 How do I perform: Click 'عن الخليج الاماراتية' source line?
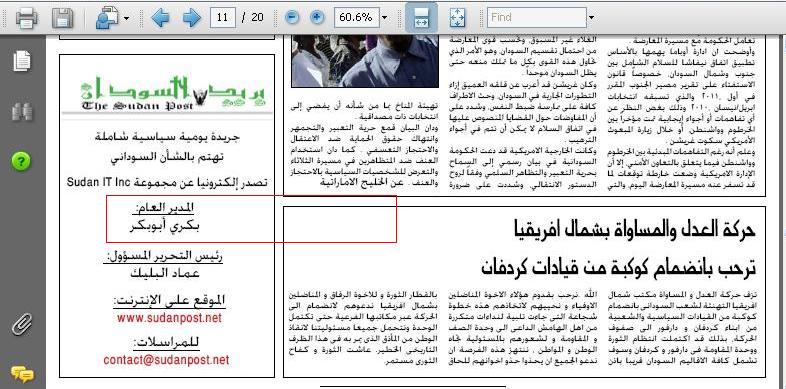[x=361, y=183]
